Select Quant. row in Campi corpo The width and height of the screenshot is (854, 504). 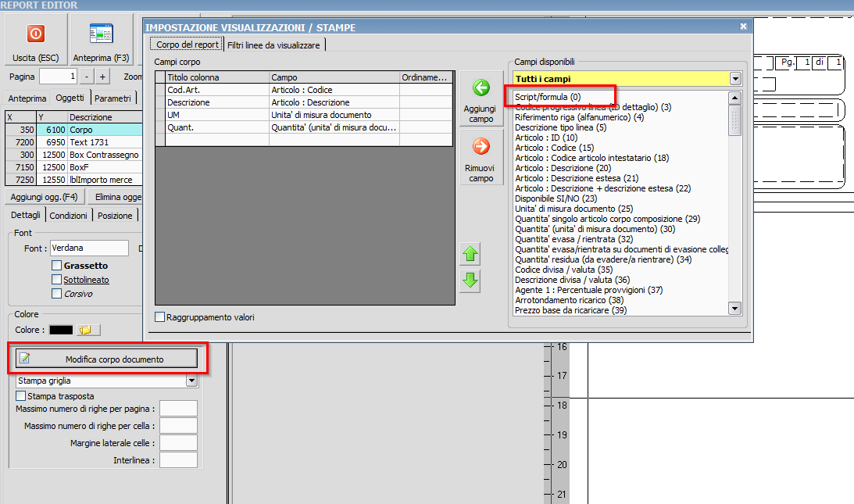[304, 127]
